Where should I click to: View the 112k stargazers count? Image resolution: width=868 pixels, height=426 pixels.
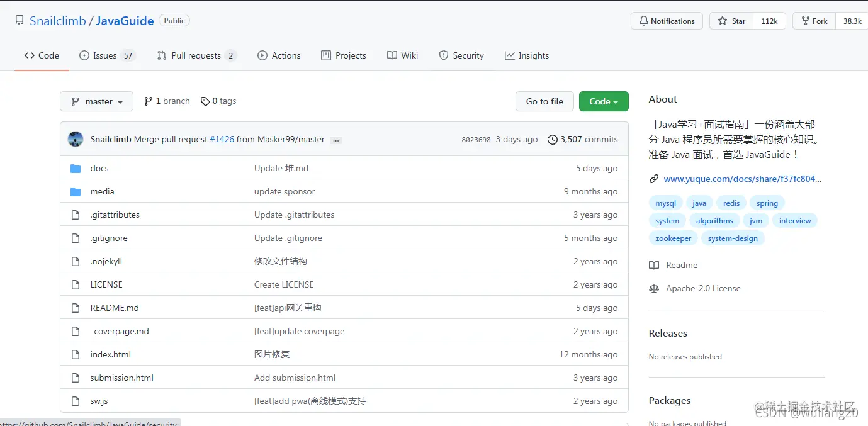click(x=769, y=21)
